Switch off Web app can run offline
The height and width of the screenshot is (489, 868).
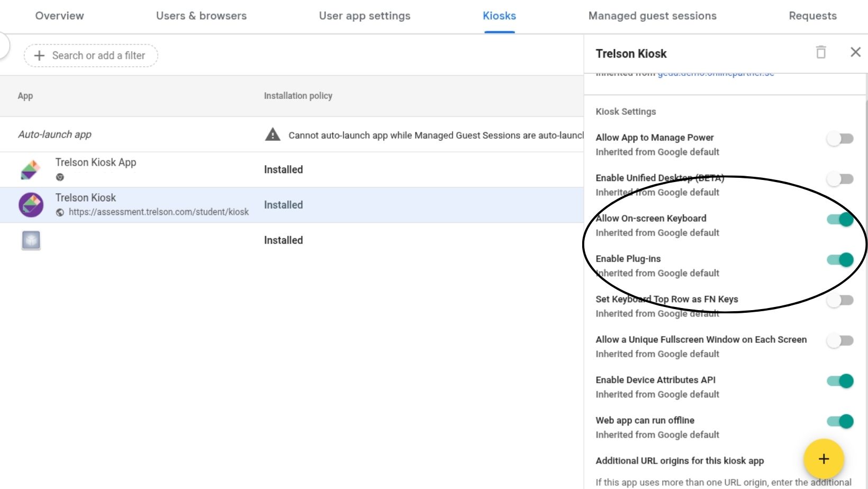click(840, 421)
